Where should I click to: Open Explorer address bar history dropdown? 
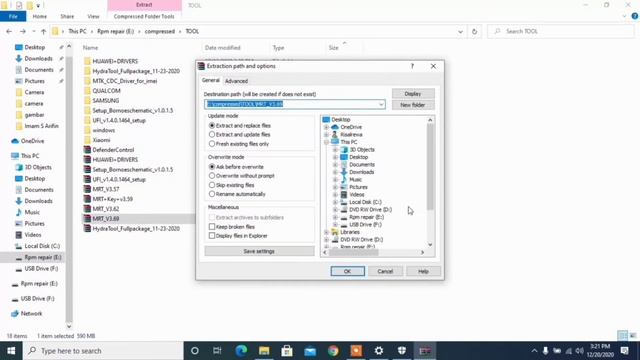point(460,31)
